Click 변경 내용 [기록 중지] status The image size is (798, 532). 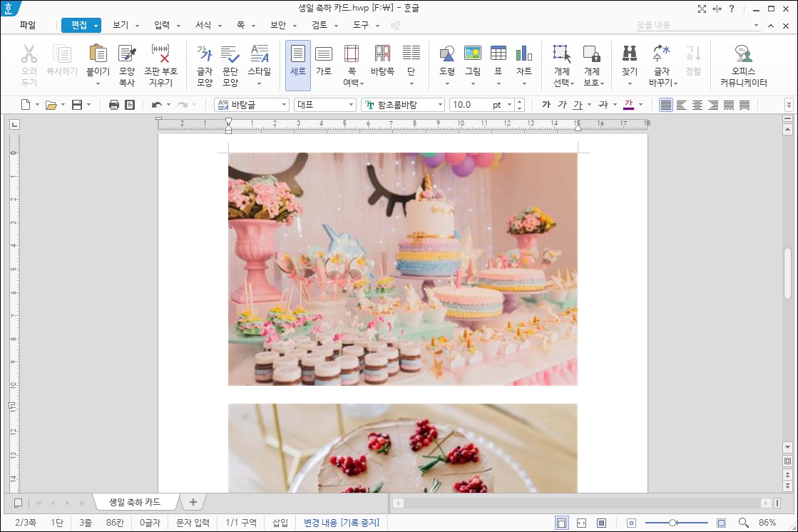click(x=342, y=523)
